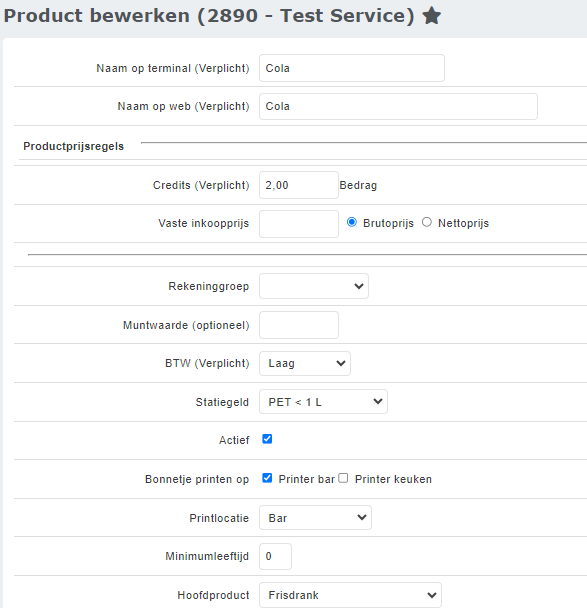587x608 pixels.
Task: Select the Brutoprijs radio button
Action: (x=352, y=222)
